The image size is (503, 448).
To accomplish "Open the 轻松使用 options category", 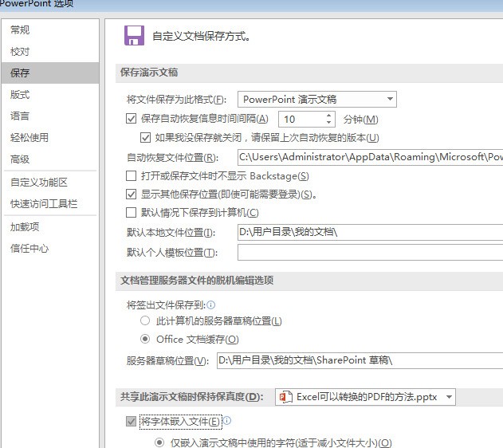I will coord(29,138).
